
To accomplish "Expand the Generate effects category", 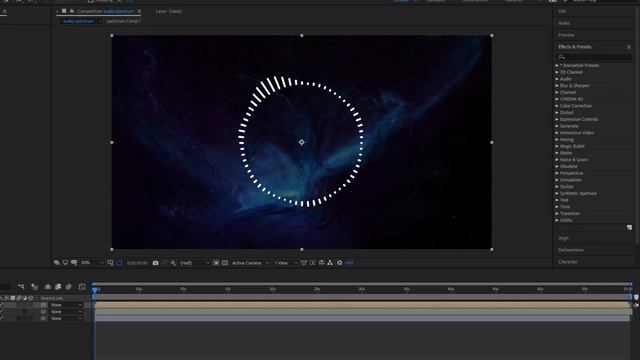I will (557, 126).
